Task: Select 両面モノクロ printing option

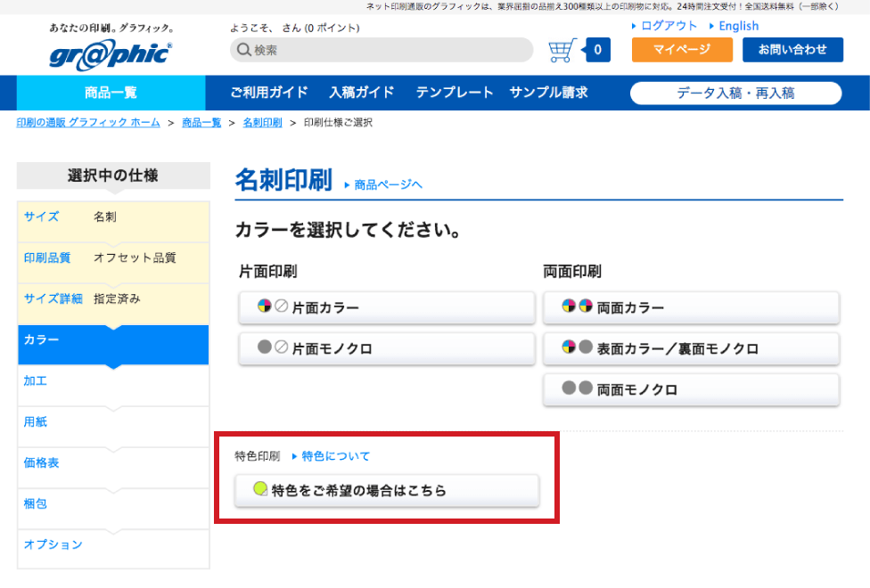Action: (x=691, y=389)
